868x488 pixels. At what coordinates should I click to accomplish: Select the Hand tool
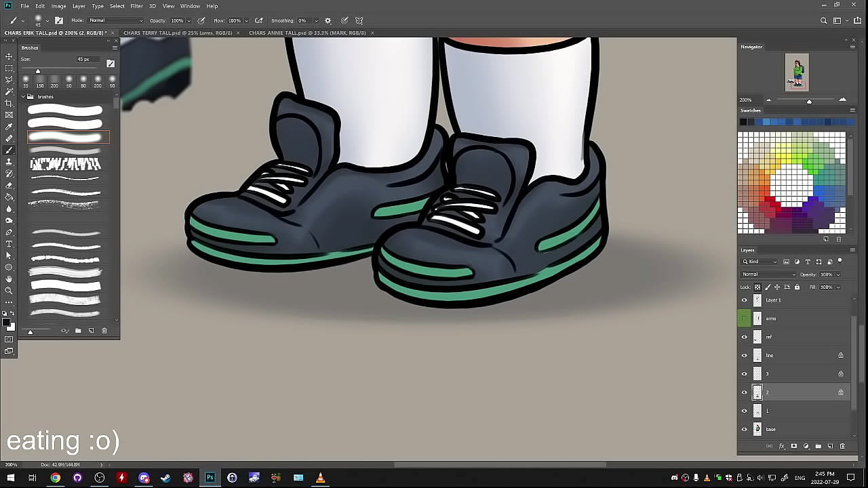[9, 279]
